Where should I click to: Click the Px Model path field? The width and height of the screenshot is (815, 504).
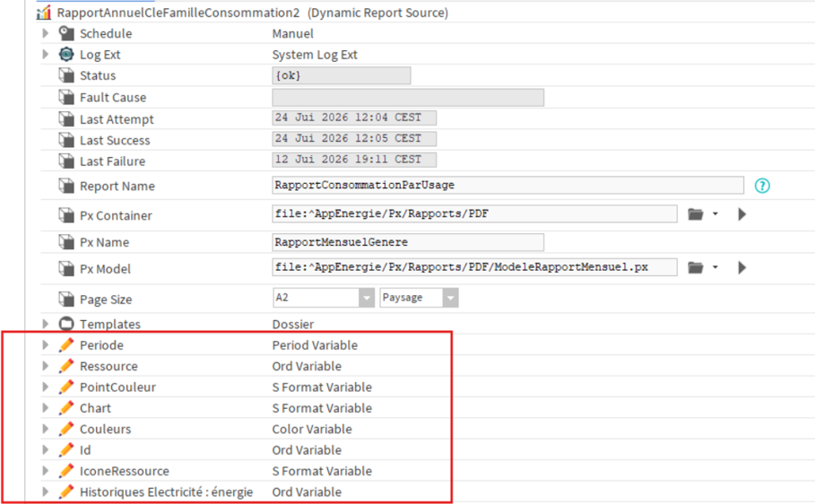point(474,267)
